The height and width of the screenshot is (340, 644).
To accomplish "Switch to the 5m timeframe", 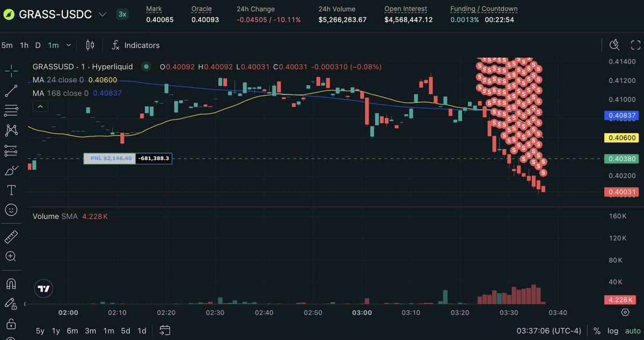I will click(7, 45).
